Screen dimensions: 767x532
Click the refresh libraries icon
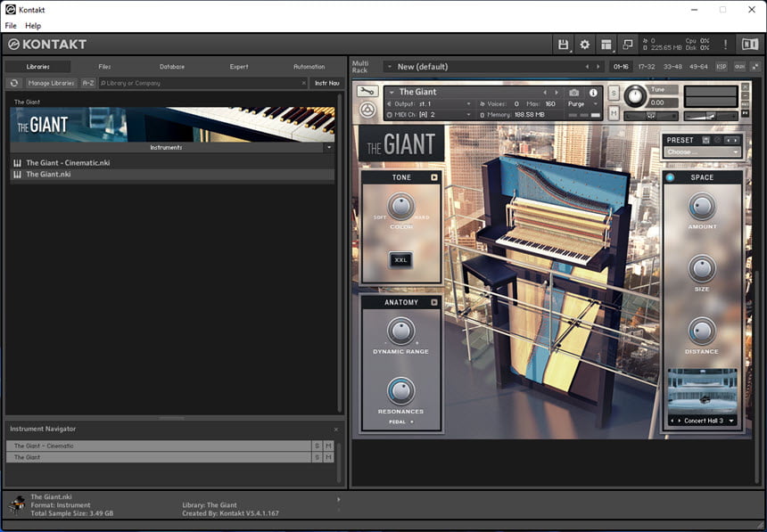(14, 83)
